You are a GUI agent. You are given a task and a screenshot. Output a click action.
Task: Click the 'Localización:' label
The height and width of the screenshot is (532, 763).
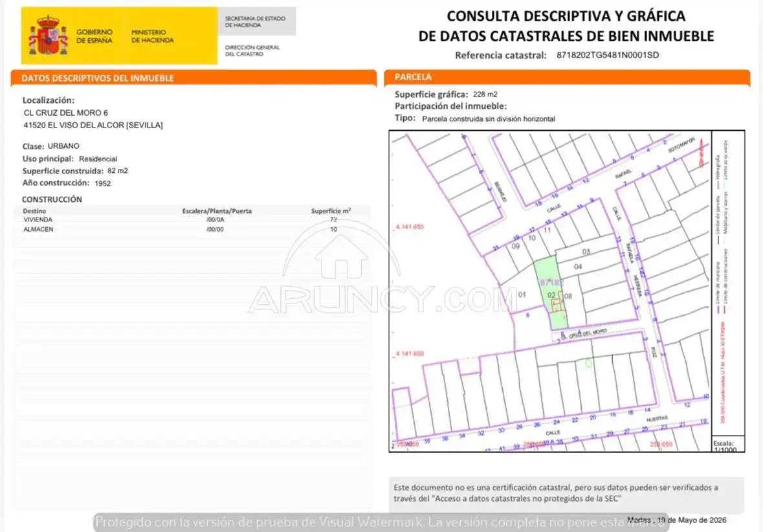48,100
